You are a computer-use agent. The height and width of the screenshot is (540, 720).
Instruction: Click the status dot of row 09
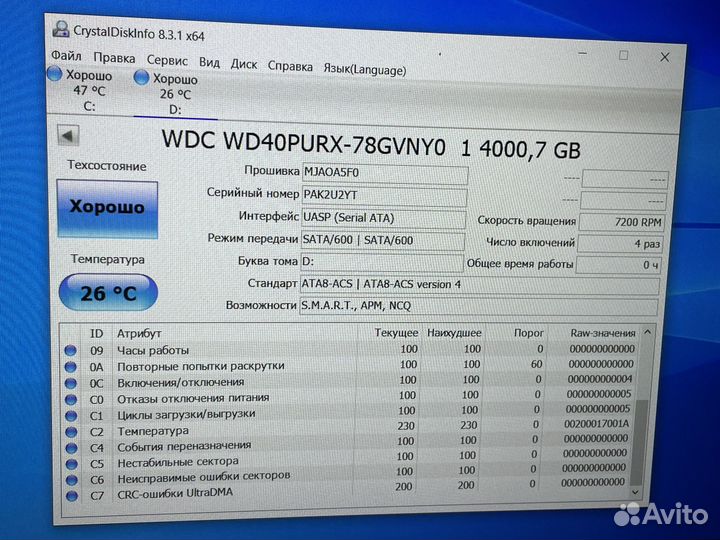click(70, 351)
